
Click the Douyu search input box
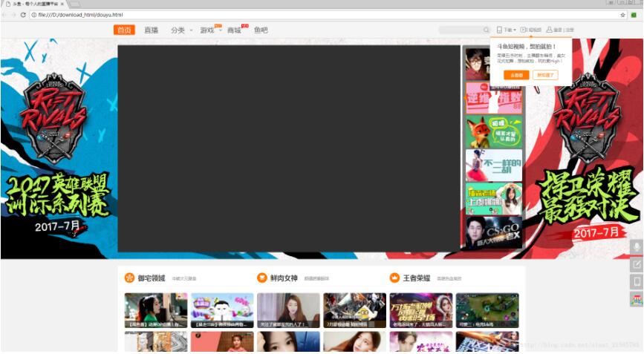click(461, 30)
